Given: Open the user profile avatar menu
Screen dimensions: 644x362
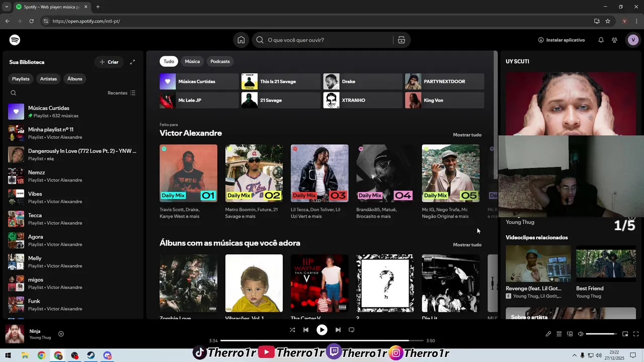Looking at the screenshot, I should coord(633,40).
